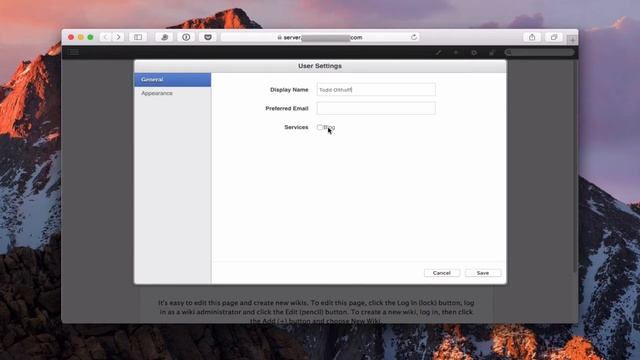Click the red close window button
The height and width of the screenshot is (360, 640).
coord(71,37)
